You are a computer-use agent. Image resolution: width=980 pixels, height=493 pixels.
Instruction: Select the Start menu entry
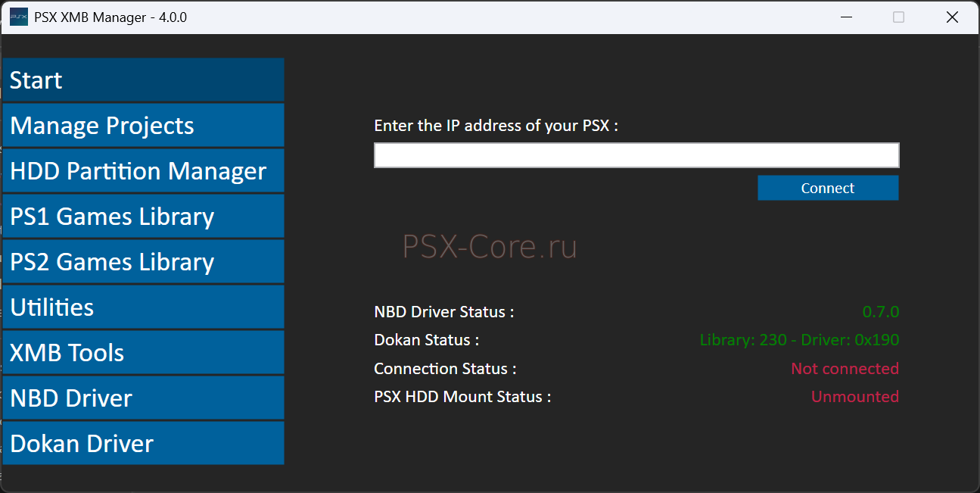coord(143,80)
